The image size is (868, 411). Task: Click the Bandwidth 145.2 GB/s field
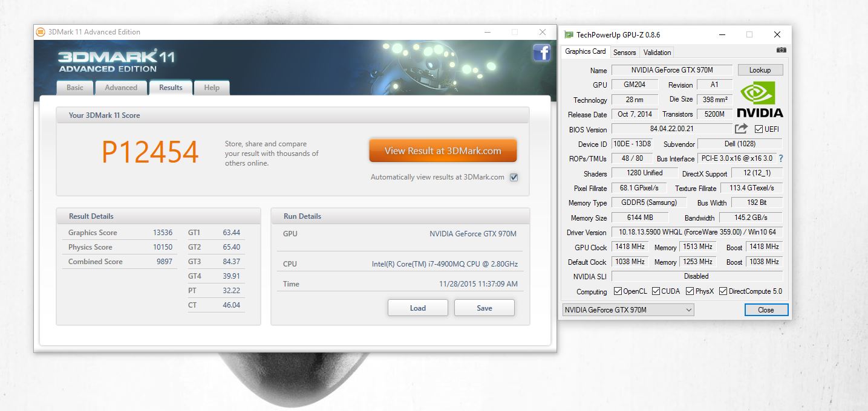(751, 218)
